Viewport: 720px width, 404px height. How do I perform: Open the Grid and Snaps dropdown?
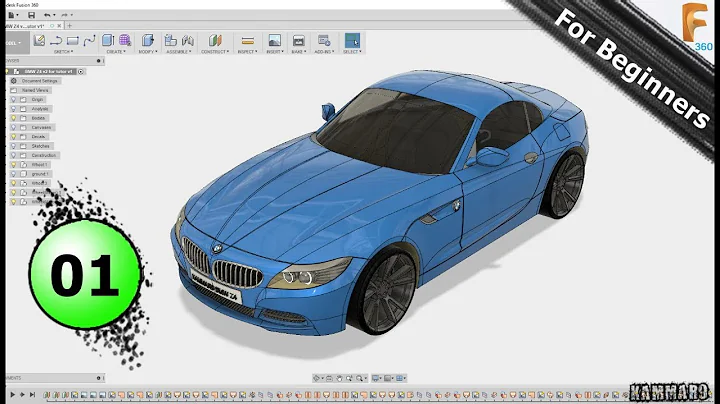(389, 378)
